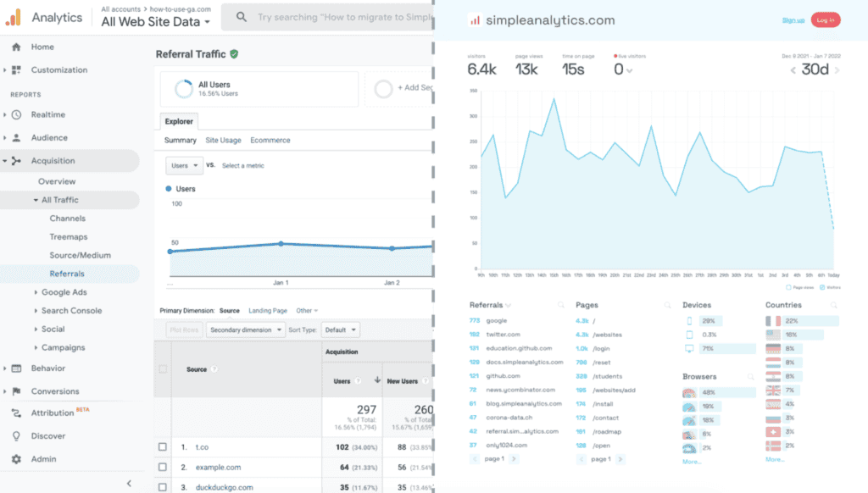Click the search icon next to Browsers heading
The image size is (868, 493).
coord(751,377)
